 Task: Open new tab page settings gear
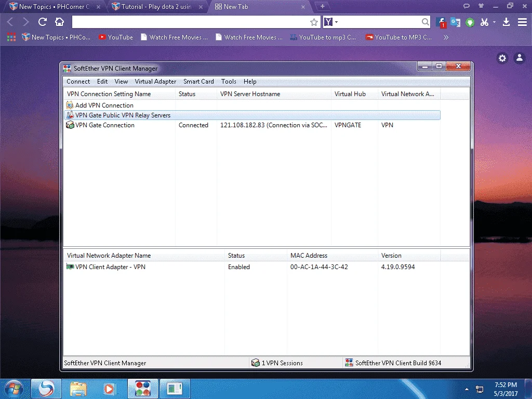pos(502,58)
